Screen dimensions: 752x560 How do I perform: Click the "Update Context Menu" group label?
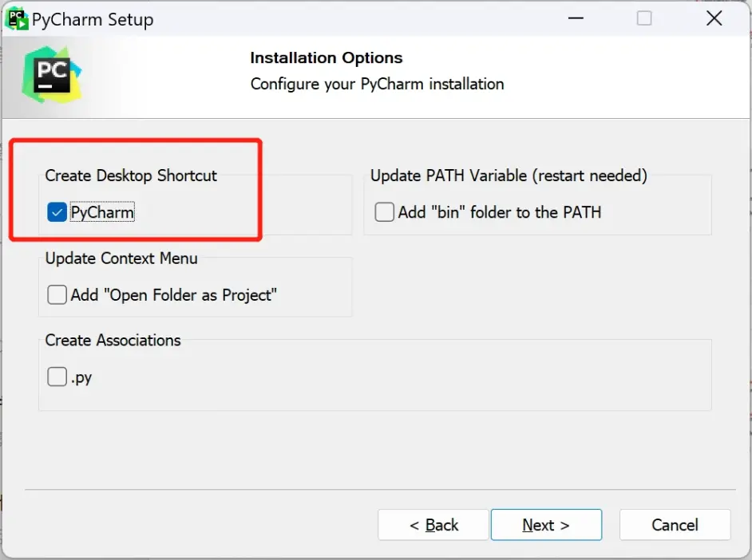point(121,258)
